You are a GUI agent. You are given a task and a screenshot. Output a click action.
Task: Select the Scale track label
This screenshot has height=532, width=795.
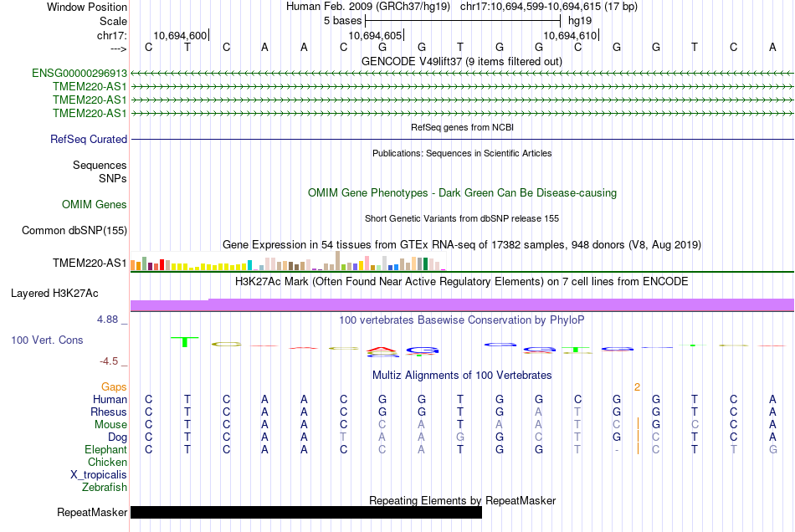[113, 21]
